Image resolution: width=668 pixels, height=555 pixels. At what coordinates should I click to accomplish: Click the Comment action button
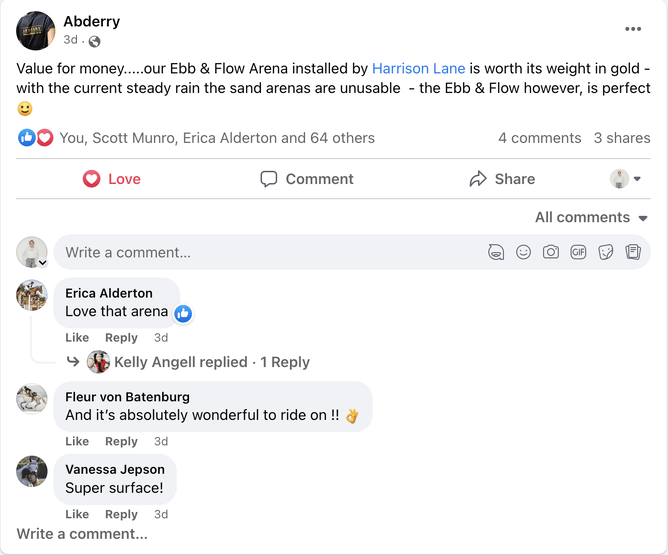[307, 179]
